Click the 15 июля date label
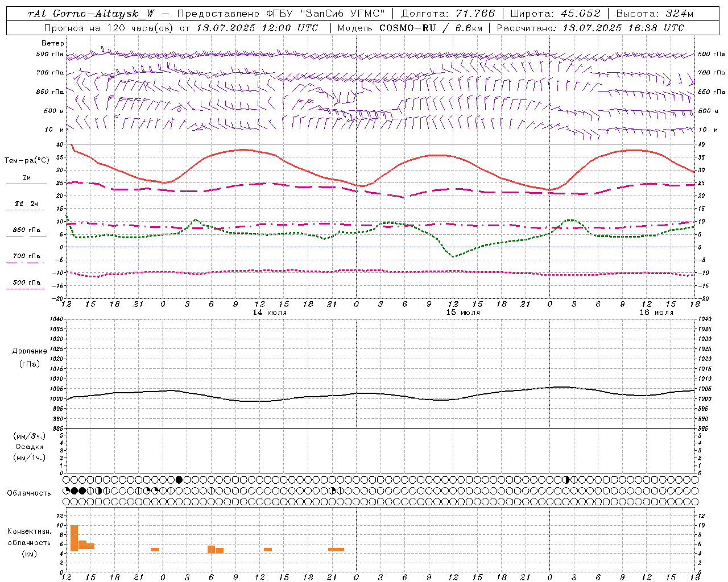Viewport: 728px width, 582px height. [x=463, y=313]
